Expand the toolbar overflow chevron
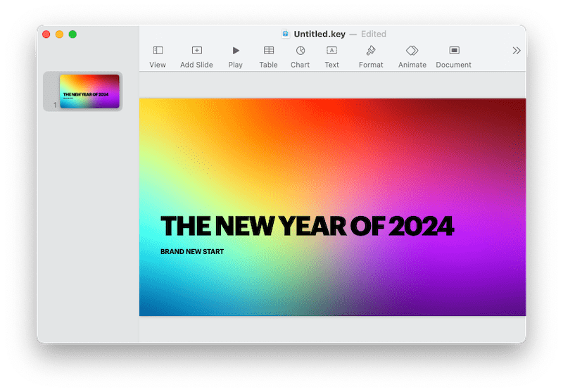Viewport: 563px width, 392px height. (517, 51)
